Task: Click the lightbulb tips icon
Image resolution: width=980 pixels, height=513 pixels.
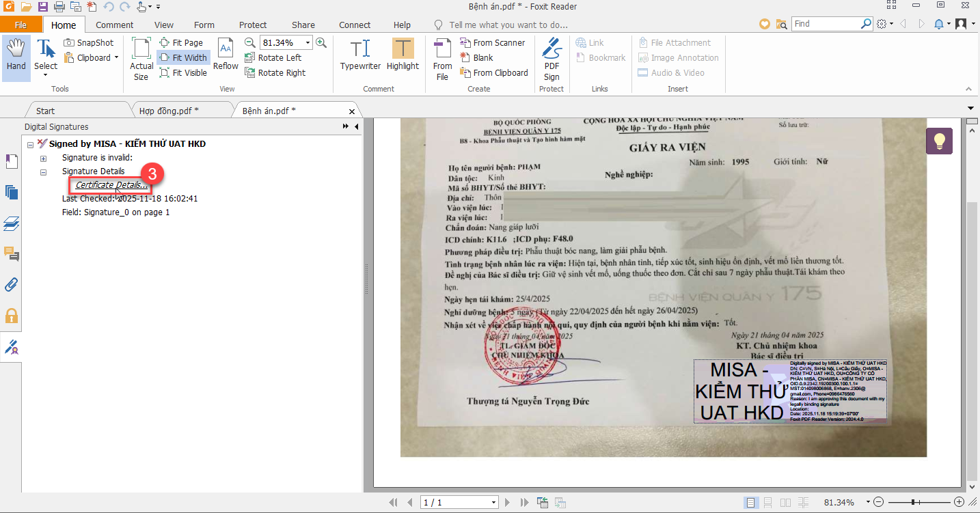Action: (939, 141)
